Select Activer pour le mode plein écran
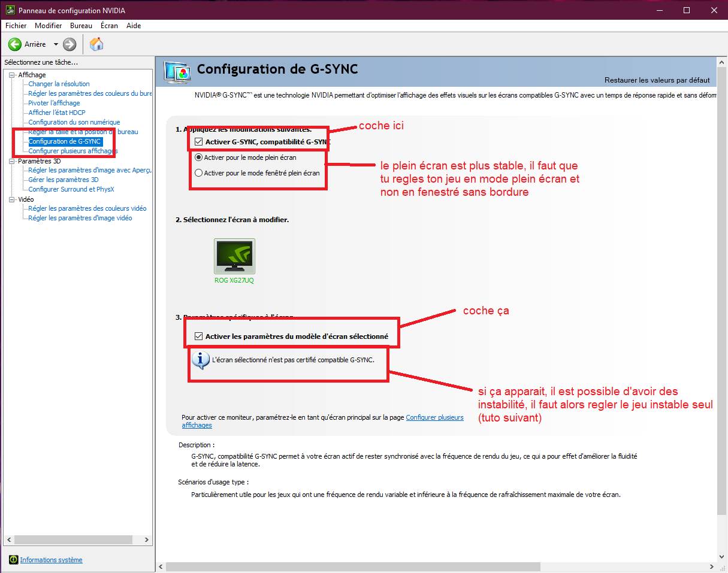This screenshot has width=728, height=573. (199, 157)
